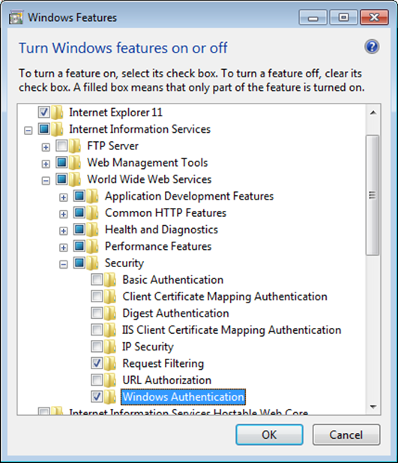Select IIS Client Certificate Mapping Authentication label
Viewport: 398px width, 463px height.
pos(232,330)
